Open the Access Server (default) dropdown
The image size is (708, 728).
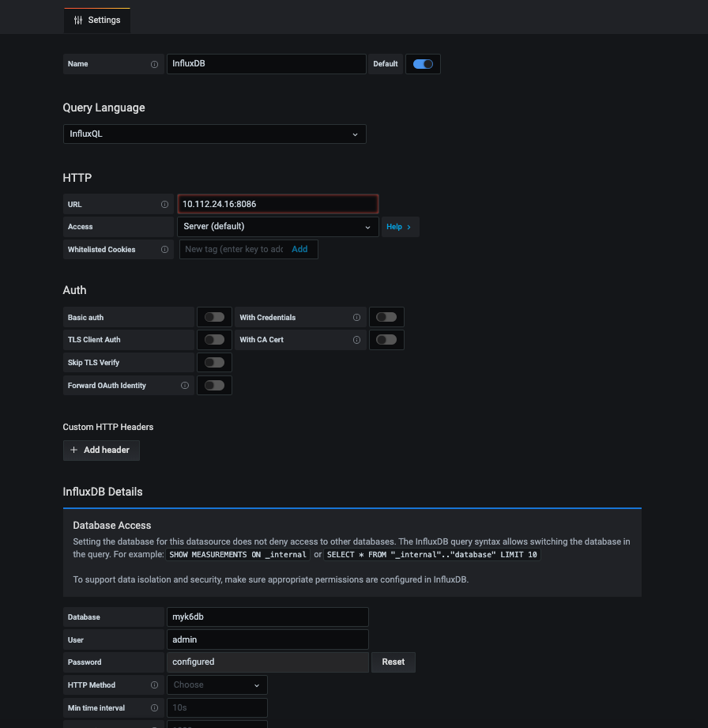pos(277,227)
